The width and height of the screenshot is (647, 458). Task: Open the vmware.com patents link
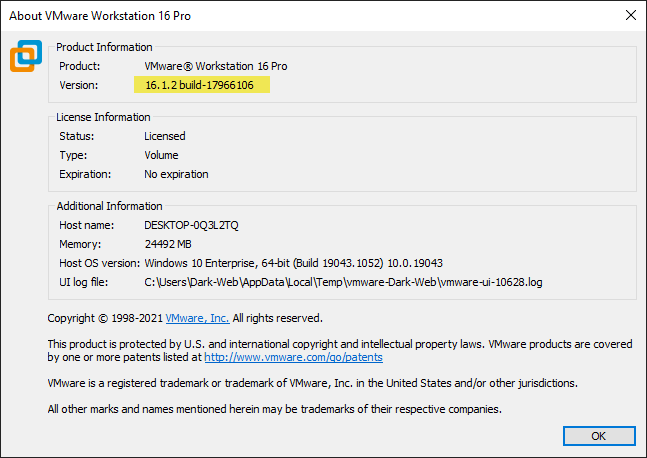pyautogui.click(x=293, y=357)
